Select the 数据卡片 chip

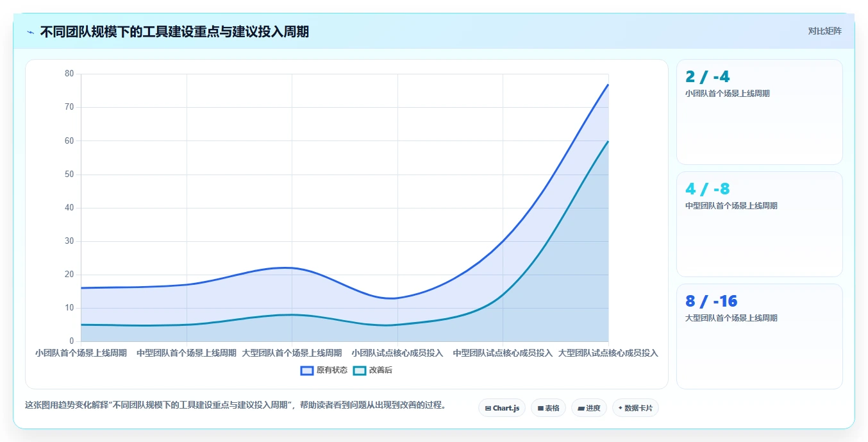pyautogui.click(x=635, y=408)
